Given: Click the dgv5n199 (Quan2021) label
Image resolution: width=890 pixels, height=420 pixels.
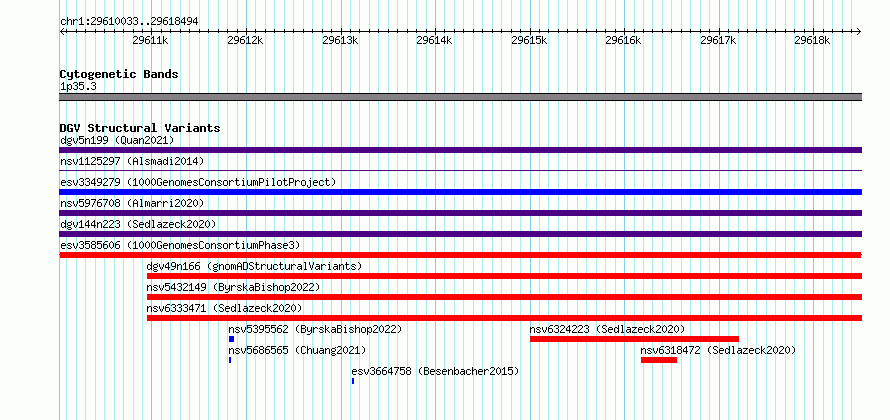Looking at the screenshot, I should coord(117,140).
